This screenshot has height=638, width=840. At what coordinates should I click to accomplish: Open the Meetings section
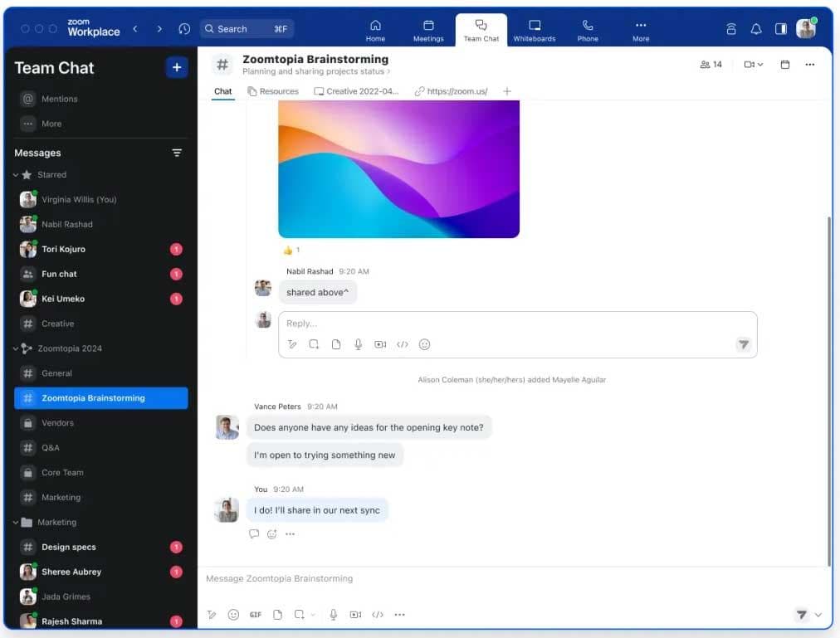[428, 31]
